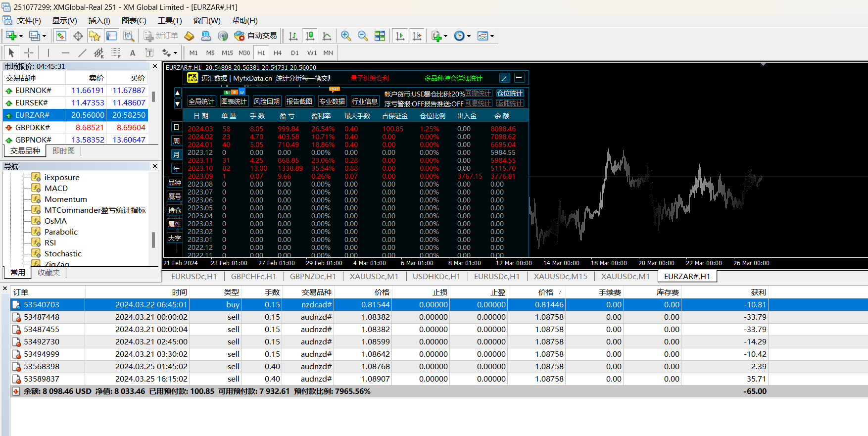Viewport: 868px width, 436px height.
Task: Select the MACD indicator in Navigator
Action: click(x=56, y=188)
